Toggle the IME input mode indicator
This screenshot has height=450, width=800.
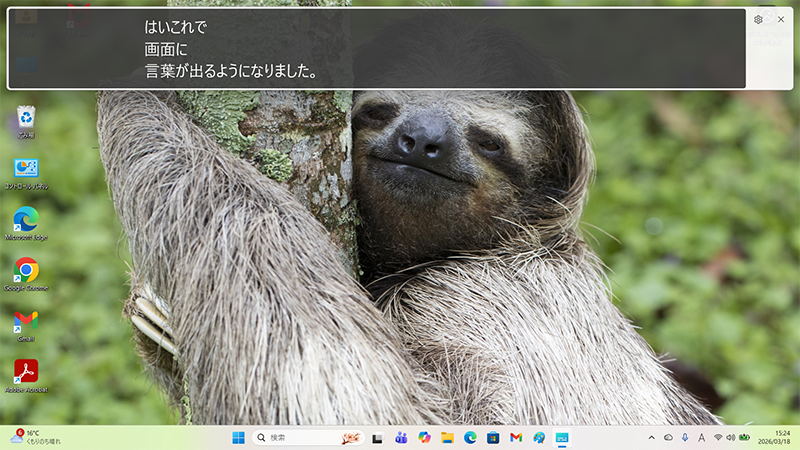[x=701, y=438]
